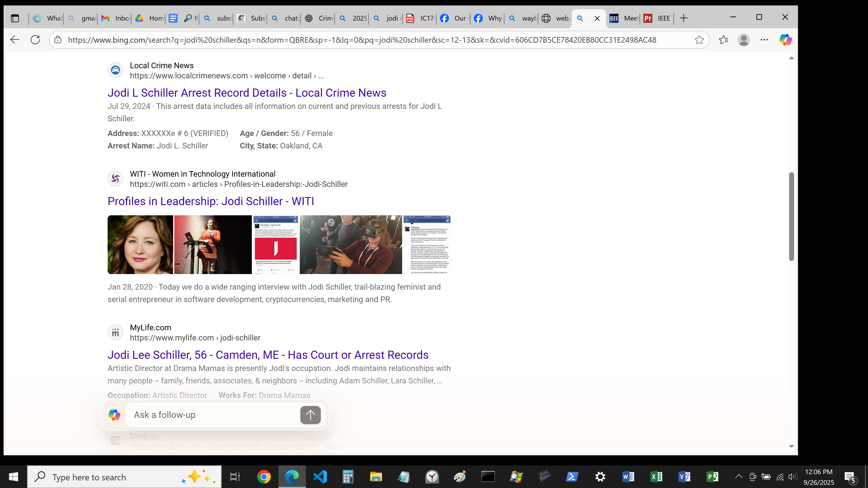Image resolution: width=868 pixels, height=488 pixels.
Task: Click the browser back arrow
Action: coord(15,40)
